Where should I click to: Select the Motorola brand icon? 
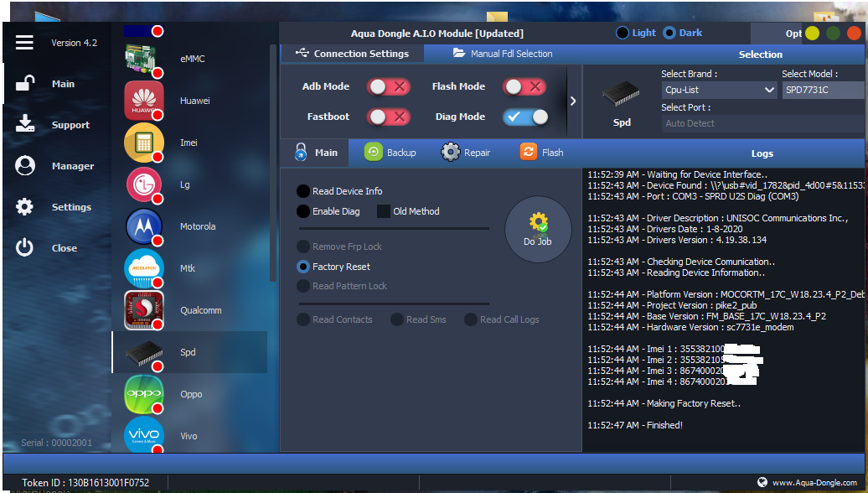[144, 226]
